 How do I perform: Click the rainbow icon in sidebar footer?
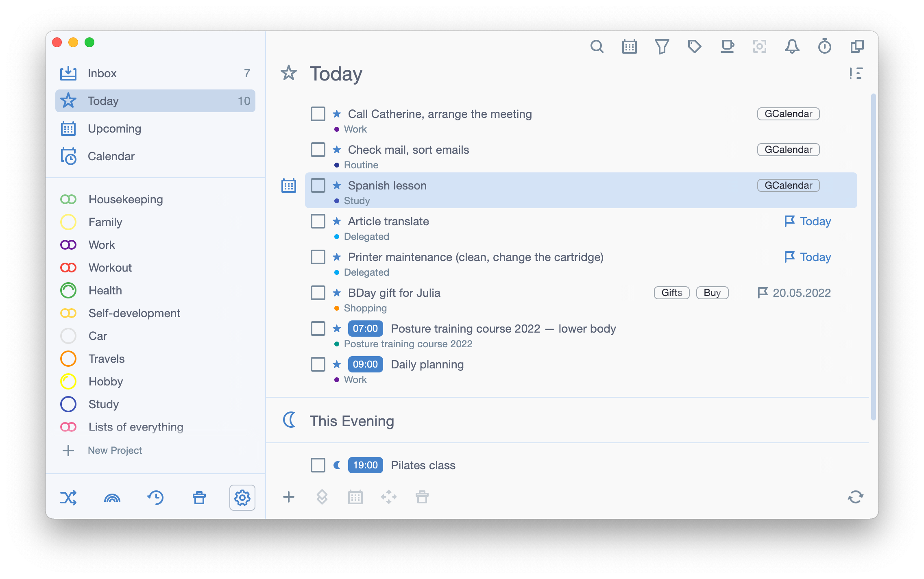[x=112, y=498]
